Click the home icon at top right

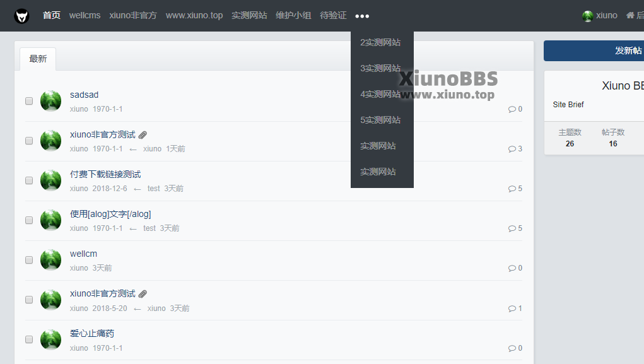pyautogui.click(x=630, y=15)
